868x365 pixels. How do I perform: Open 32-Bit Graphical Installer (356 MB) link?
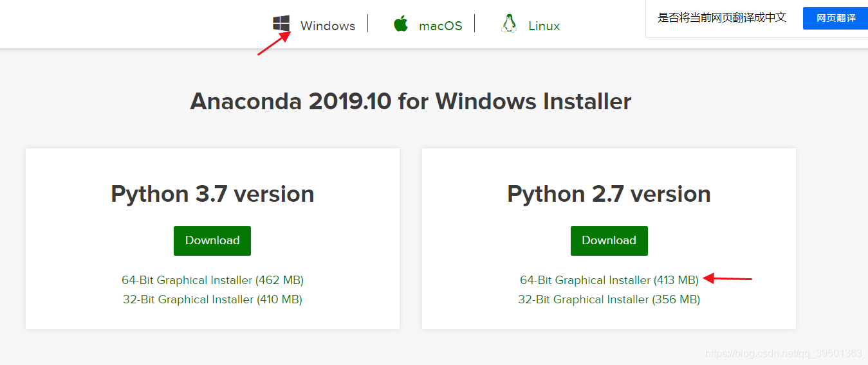609,299
